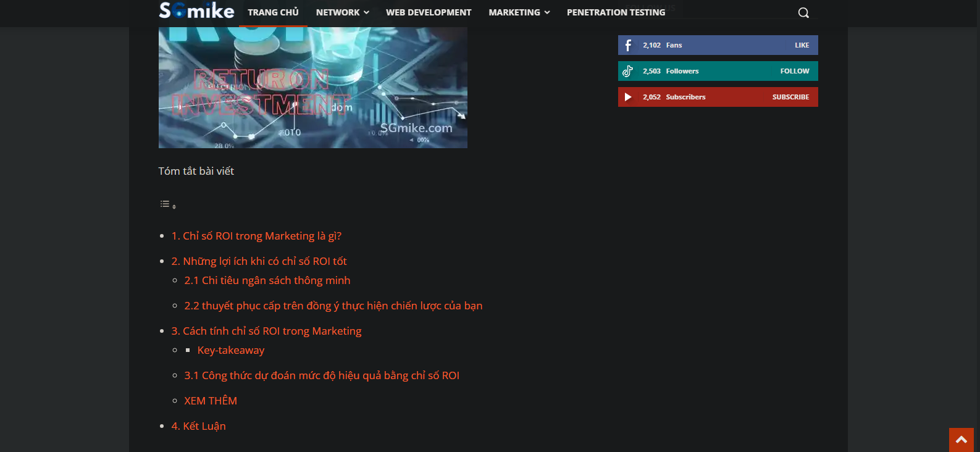Jump to '2. Những lợi ích khi có chỉ số ROI tốt'
Screen dimensions: 980x452
(259, 261)
